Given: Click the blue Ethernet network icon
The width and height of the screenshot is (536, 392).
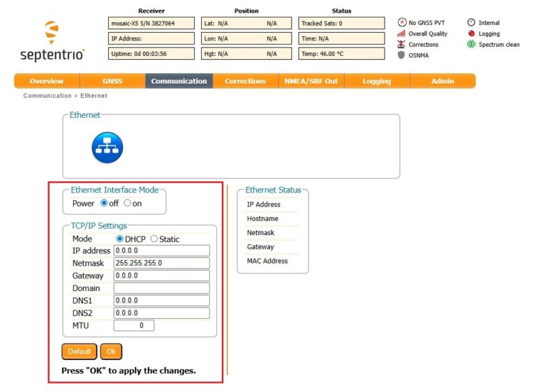Looking at the screenshot, I should 107,148.
